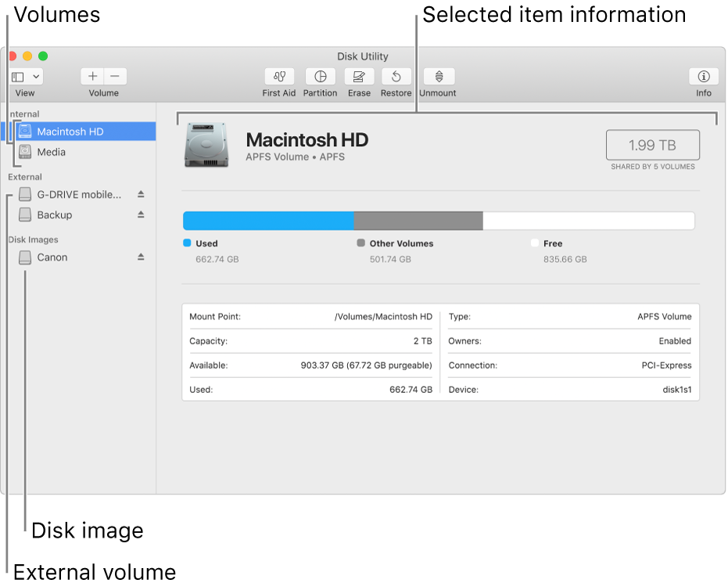Click gray Other Volumes bar segment

pyautogui.click(x=418, y=221)
